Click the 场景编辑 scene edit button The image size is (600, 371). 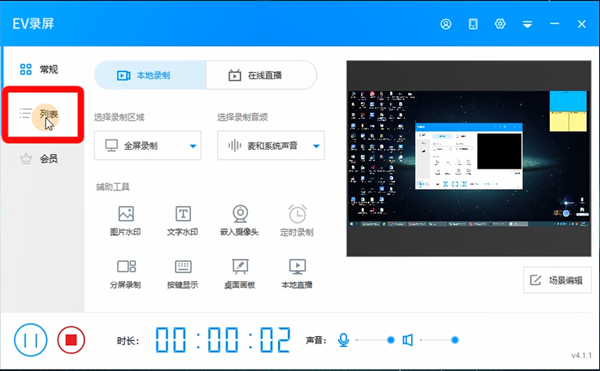pyautogui.click(x=557, y=280)
